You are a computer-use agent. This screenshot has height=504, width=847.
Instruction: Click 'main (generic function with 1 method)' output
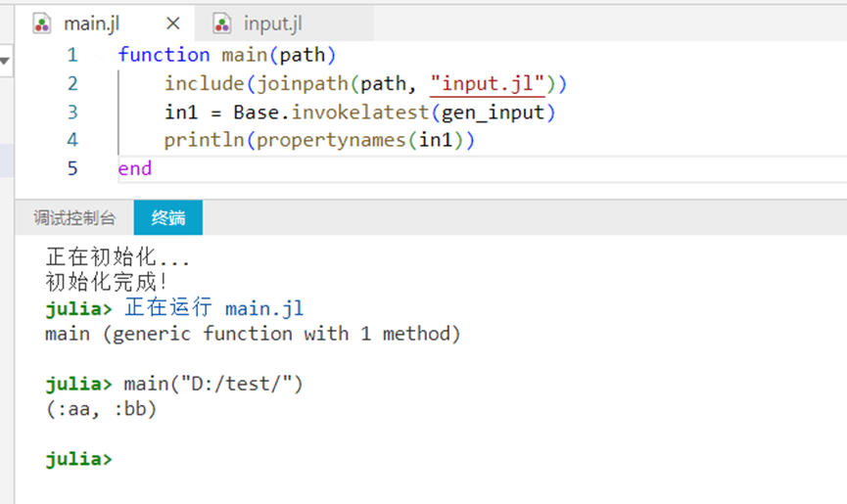253,334
